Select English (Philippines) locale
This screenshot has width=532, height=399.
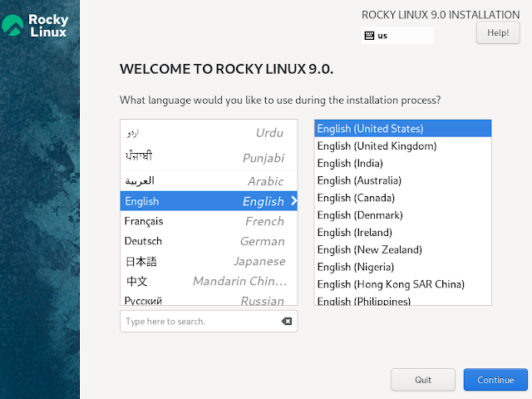tap(402, 300)
